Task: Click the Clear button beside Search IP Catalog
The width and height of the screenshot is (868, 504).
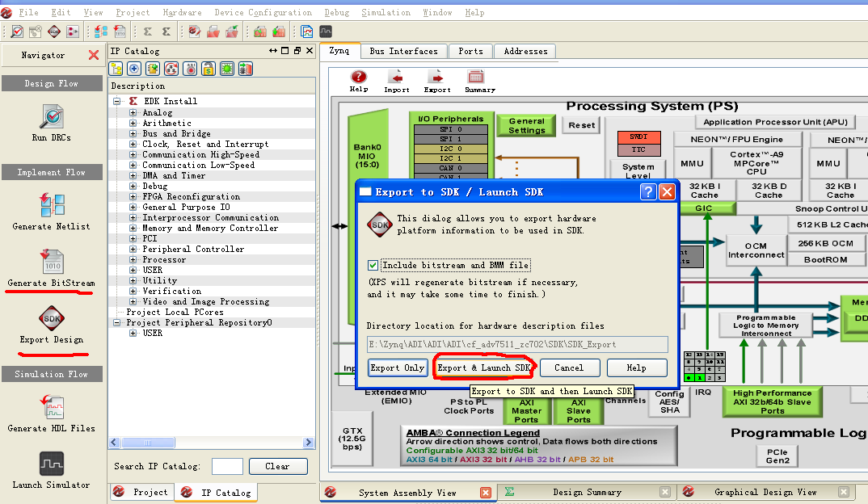Action: (x=277, y=466)
